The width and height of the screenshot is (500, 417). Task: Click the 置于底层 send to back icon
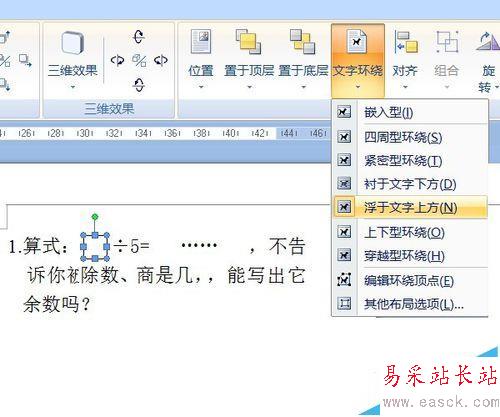coord(303,42)
